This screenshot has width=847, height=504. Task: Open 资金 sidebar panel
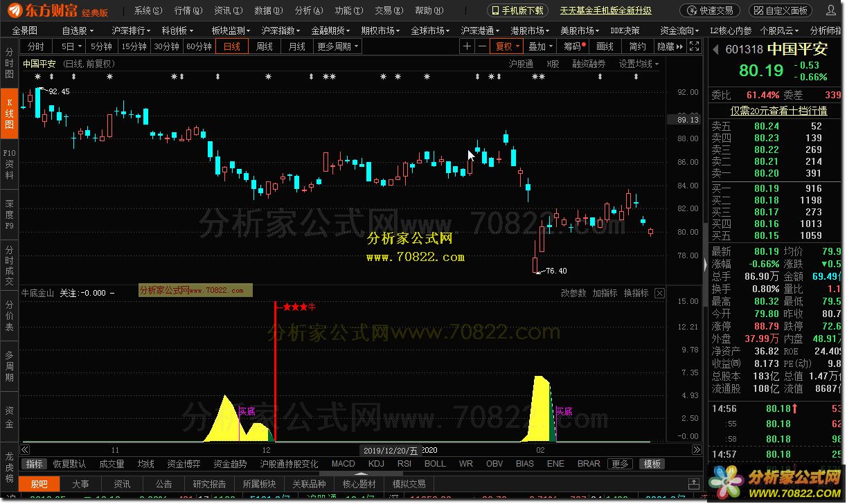click(9, 417)
